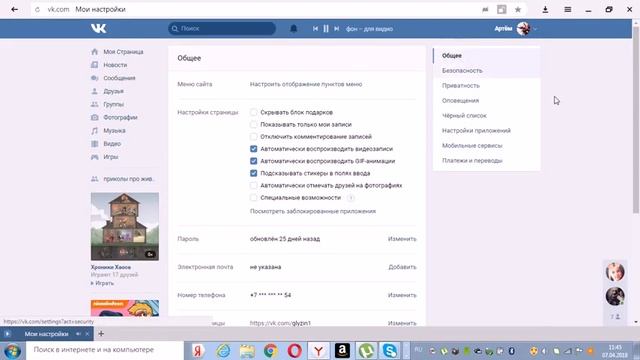Switch to Настройки приложений tab

click(487, 131)
